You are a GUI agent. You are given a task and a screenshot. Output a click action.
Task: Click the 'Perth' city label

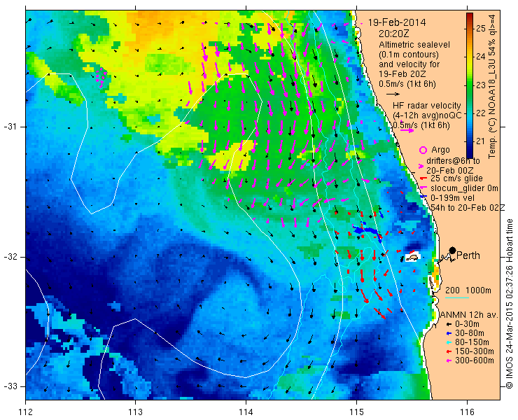(x=468, y=255)
